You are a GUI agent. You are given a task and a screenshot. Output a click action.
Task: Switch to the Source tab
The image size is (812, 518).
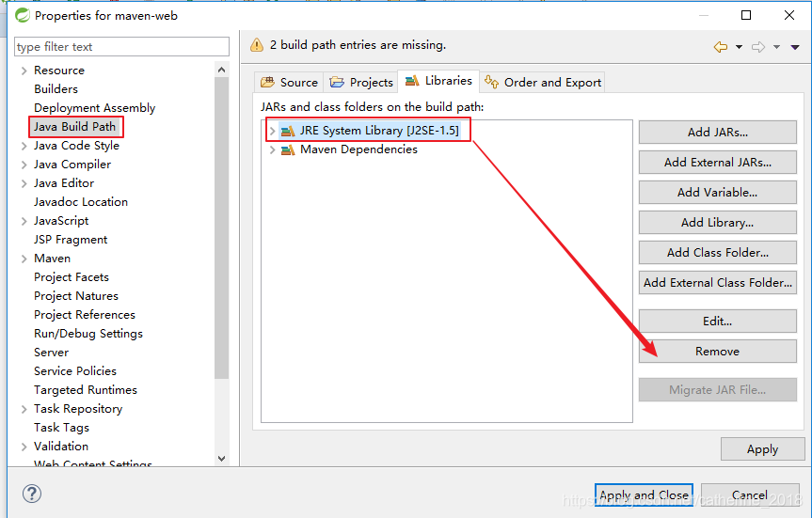[289, 83]
